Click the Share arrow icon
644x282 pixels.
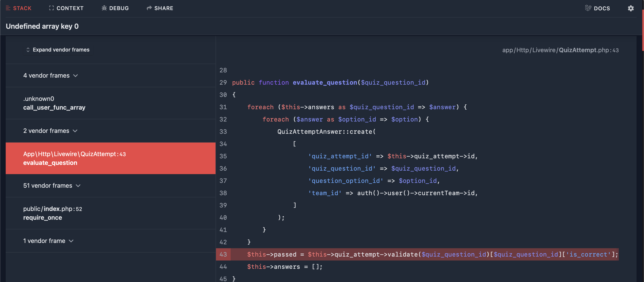coord(149,8)
